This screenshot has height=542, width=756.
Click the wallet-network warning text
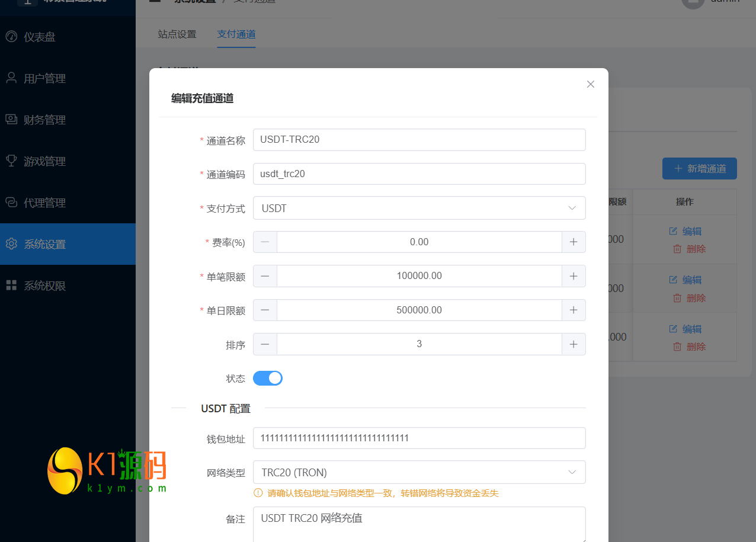click(x=383, y=493)
